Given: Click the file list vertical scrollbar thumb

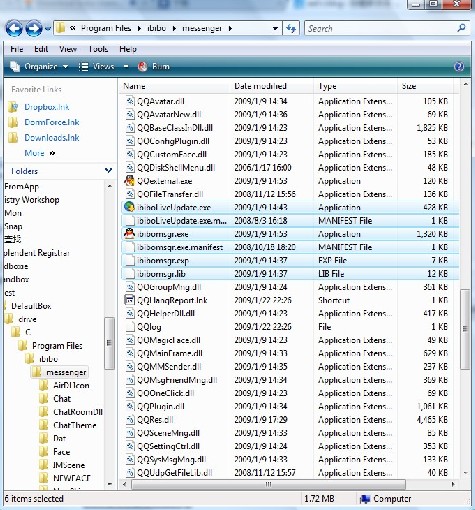Looking at the screenshot, I should point(465,329).
